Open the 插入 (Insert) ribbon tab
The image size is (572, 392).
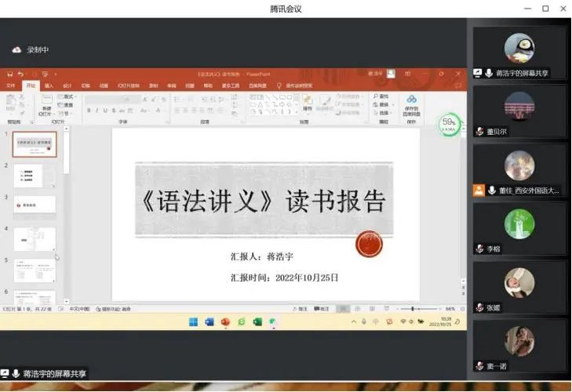tap(49, 85)
